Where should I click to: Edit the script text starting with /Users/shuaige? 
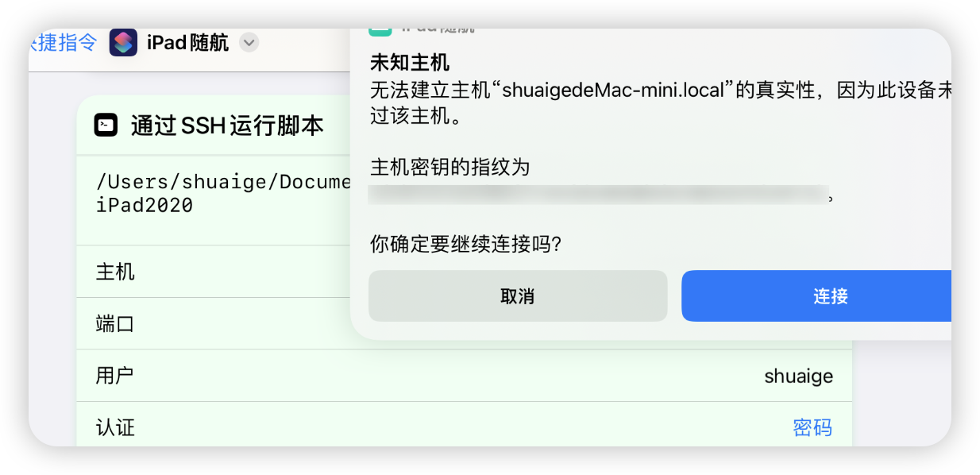click(214, 193)
